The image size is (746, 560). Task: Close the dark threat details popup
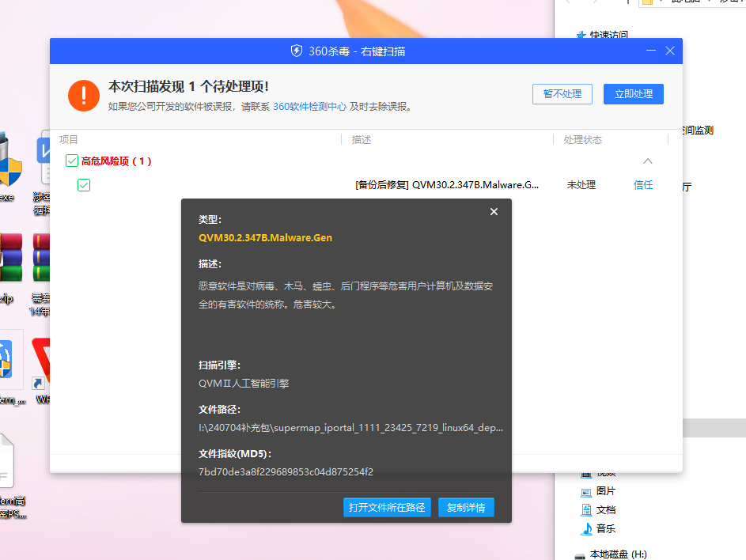[494, 212]
